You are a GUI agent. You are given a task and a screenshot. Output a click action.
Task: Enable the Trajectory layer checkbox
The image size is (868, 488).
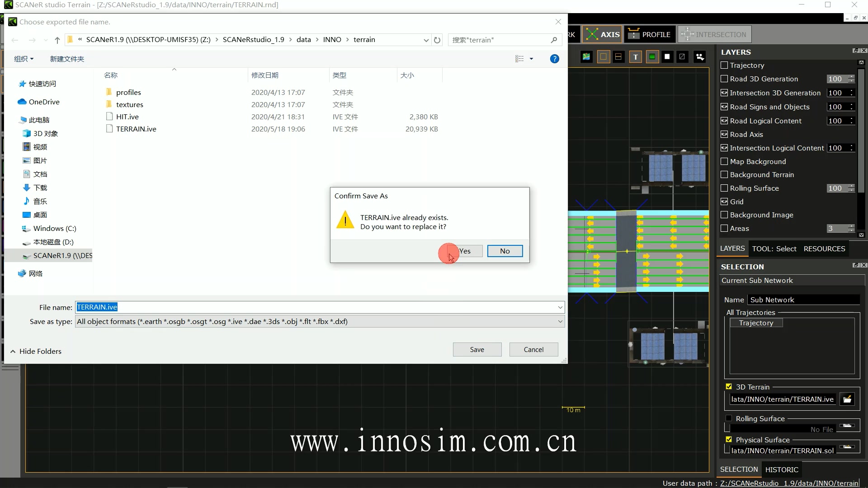[x=724, y=65]
